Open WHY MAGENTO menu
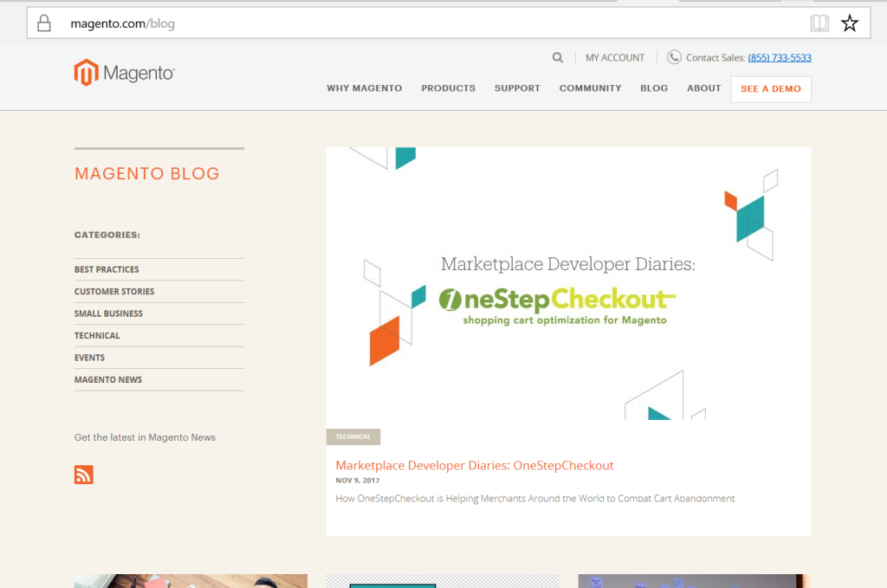Screen dimensions: 887x588 [365, 88]
